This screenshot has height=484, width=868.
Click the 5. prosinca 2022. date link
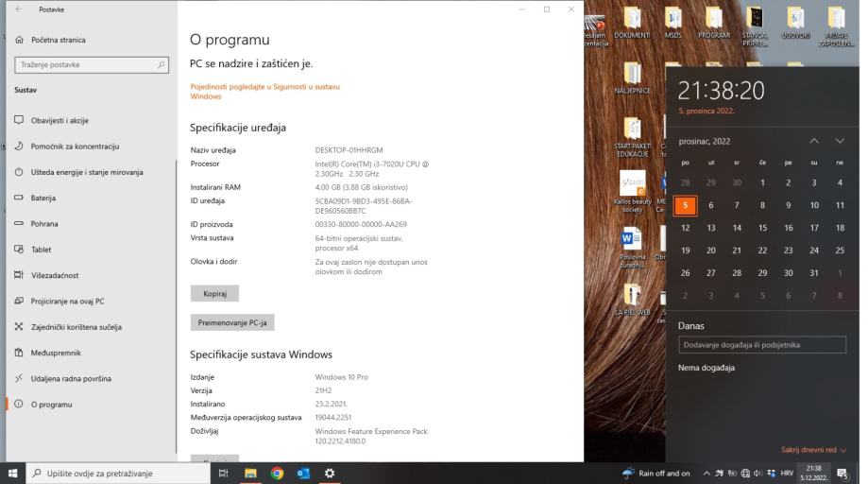tap(706, 111)
